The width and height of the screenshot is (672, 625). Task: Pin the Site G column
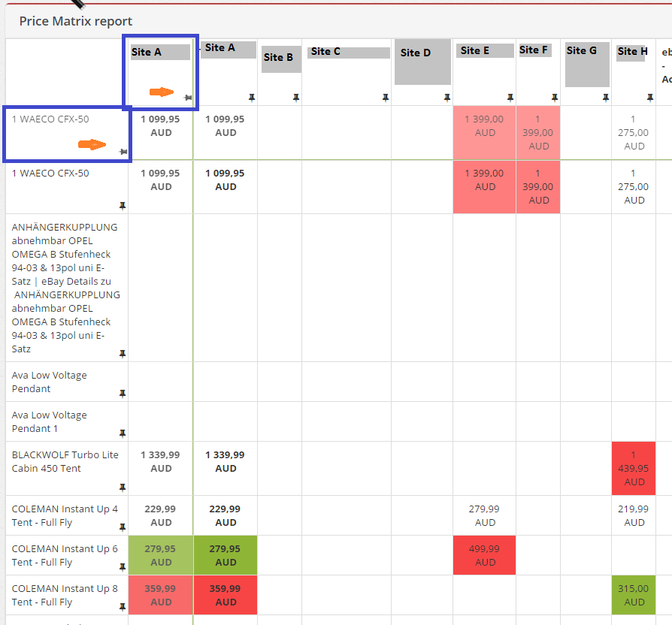[606, 98]
